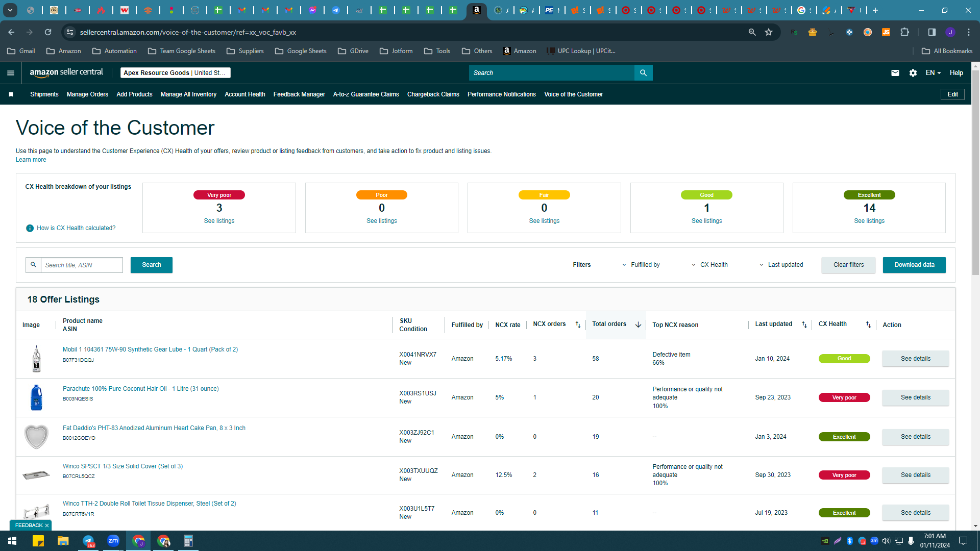See details for Winco SPSCT Solid Cover
The height and width of the screenshot is (551, 980).
click(x=915, y=475)
